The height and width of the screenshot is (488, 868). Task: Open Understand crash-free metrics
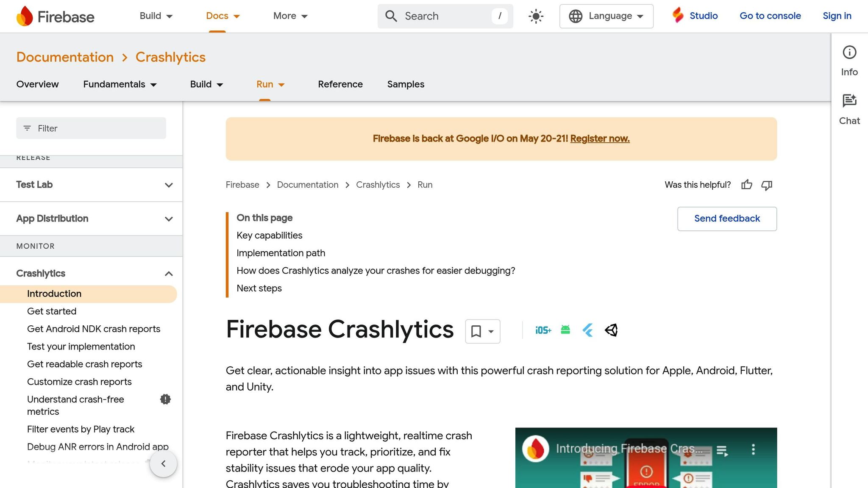(75, 405)
